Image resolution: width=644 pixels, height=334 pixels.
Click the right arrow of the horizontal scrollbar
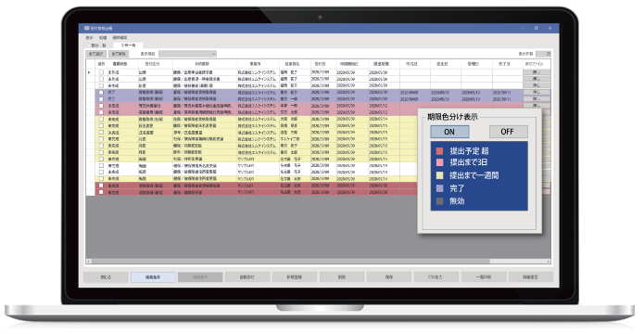tap(549, 262)
